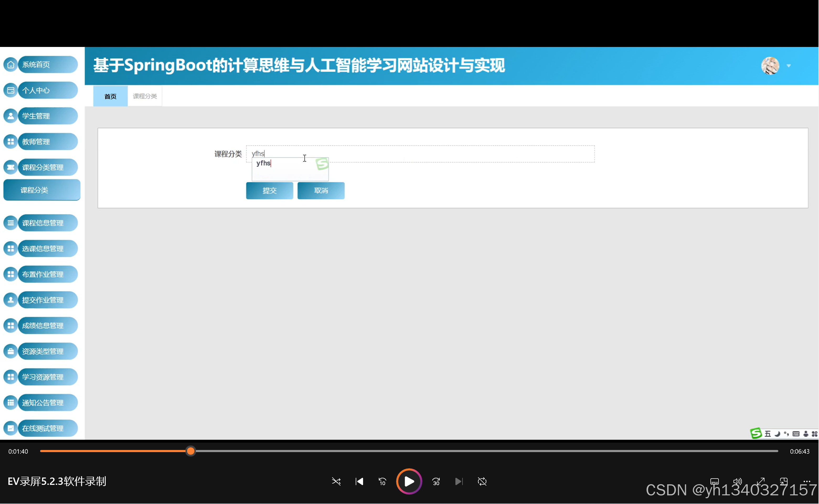
Task: Click the green Sogou S toolbar logo
Action: [x=756, y=433]
